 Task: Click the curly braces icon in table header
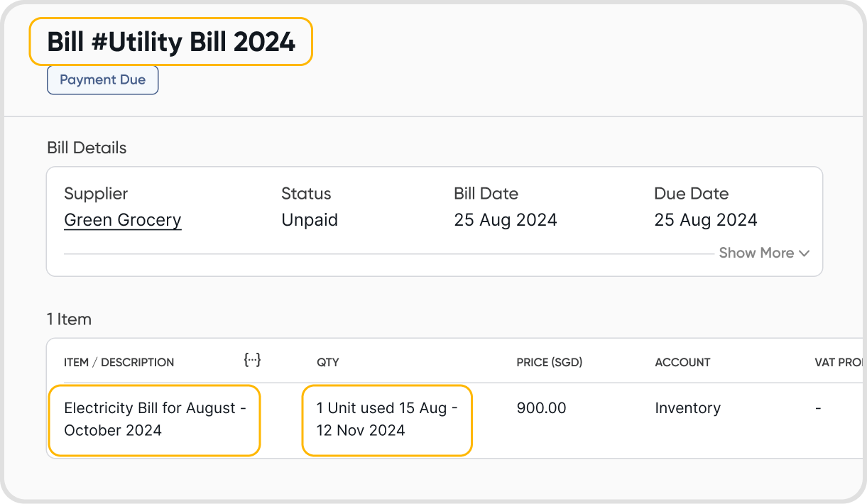point(252,361)
